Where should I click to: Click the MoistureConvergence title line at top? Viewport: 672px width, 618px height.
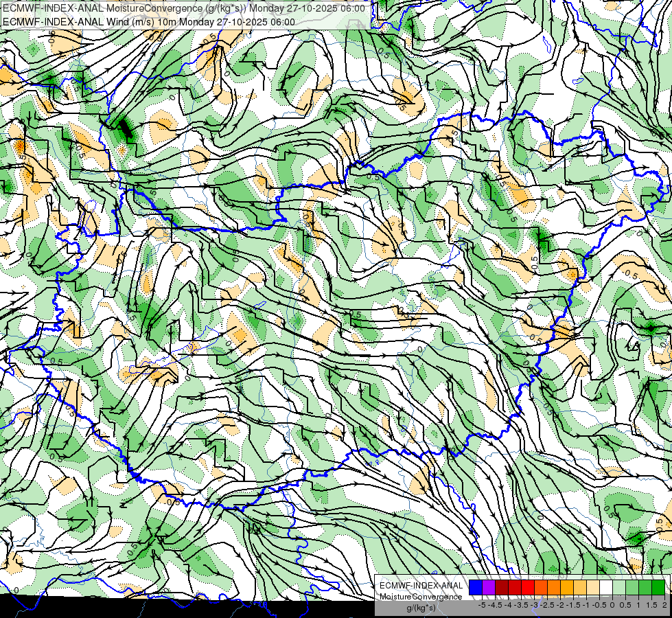[x=184, y=8]
